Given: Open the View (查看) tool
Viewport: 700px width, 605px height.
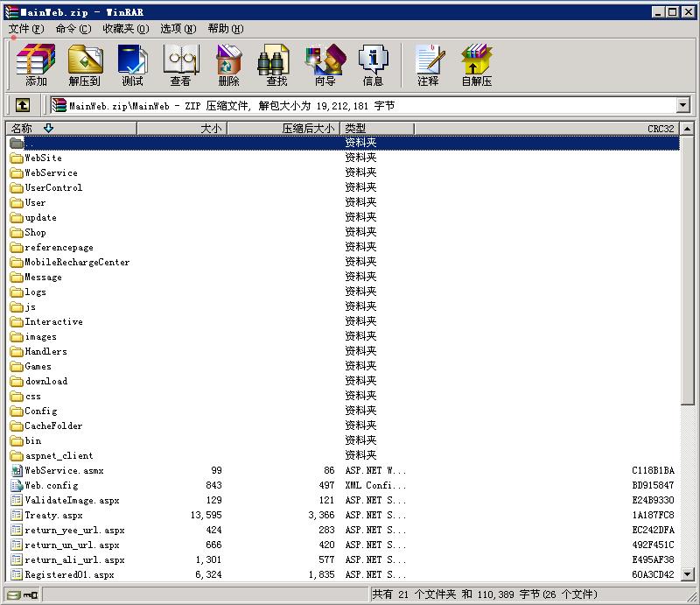Looking at the screenshot, I should click(181, 66).
